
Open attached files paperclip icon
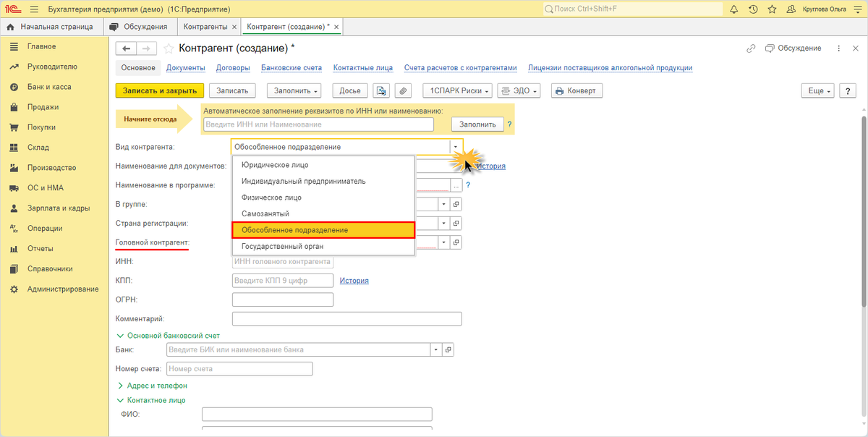pos(403,90)
